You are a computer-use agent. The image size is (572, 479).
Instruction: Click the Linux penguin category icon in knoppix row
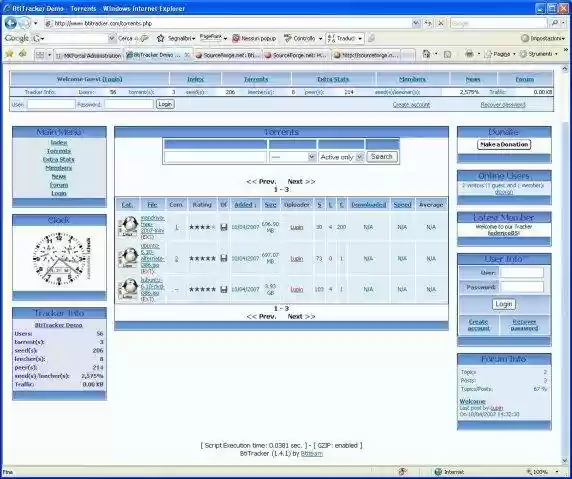pos(128,227)
